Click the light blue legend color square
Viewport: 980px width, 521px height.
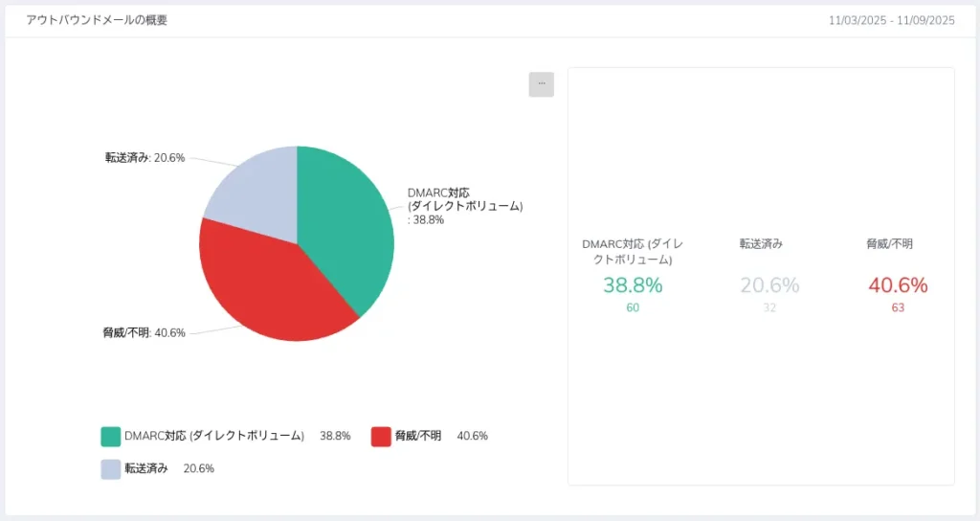[111, 468]
